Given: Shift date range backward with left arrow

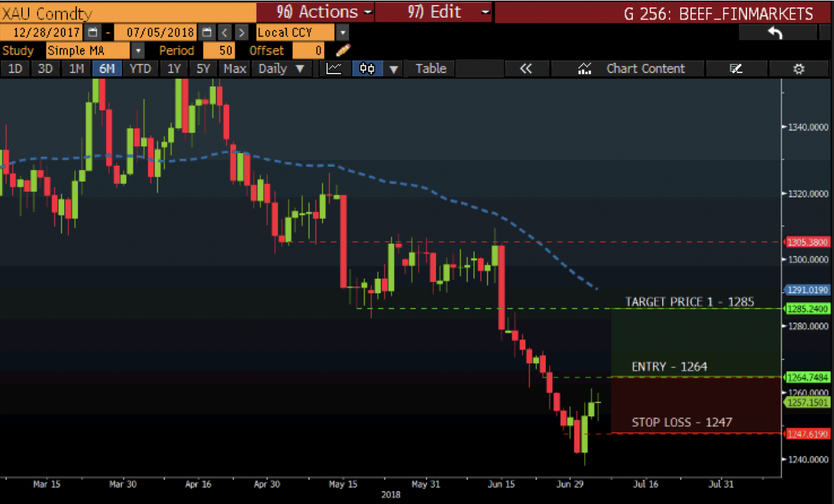Looking at the screenshot, I should click(225, 32).
